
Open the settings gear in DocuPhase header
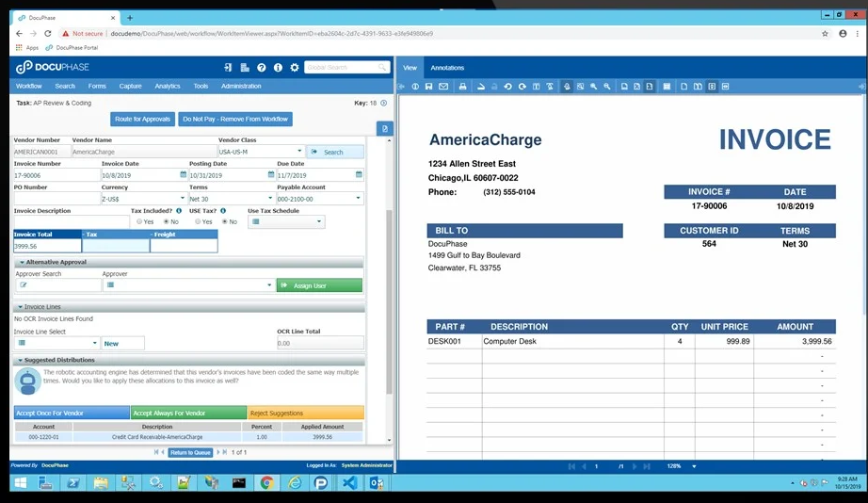(295, 68)
